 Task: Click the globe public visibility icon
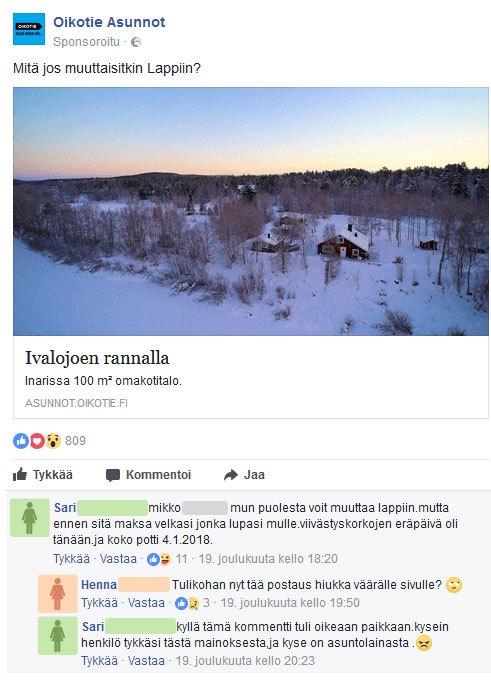136,42
